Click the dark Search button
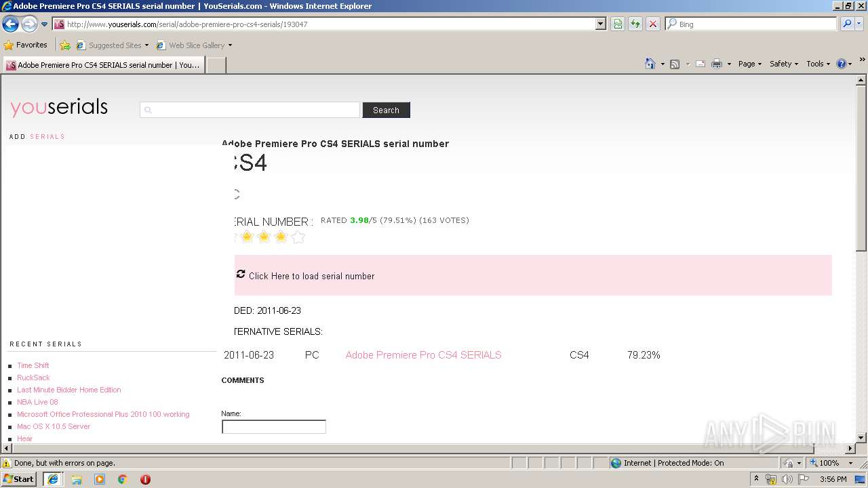Screen dimensions: 868x488 point(386,110)
